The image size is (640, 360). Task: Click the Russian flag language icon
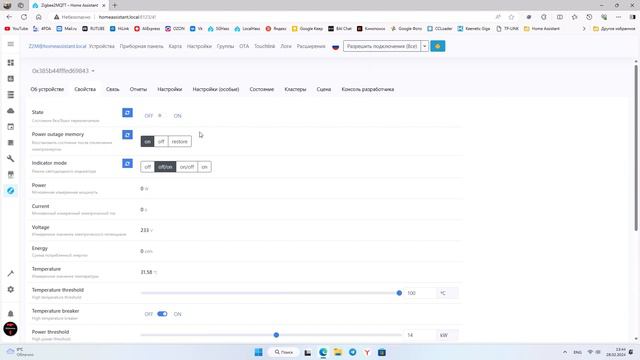coord(336,47)
